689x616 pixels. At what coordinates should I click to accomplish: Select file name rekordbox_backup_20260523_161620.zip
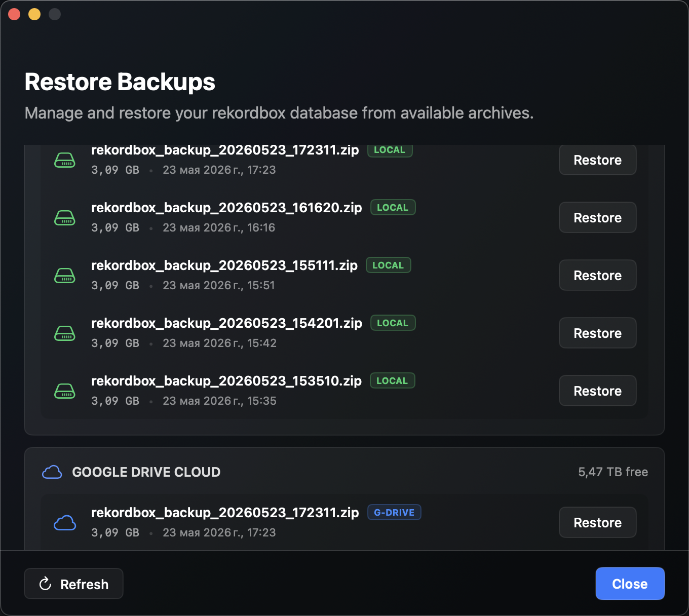coord(226,208)
